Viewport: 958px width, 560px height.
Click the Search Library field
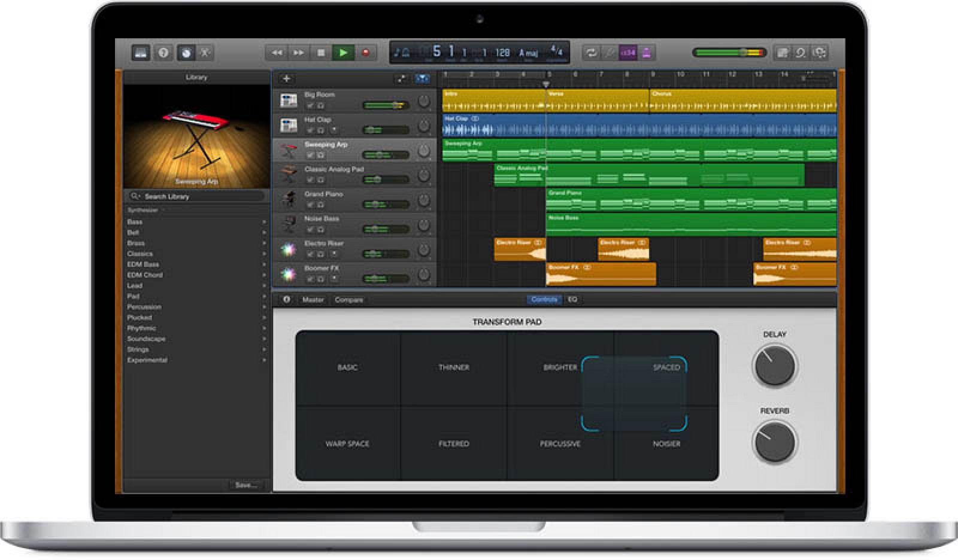(x=198, y=196)
